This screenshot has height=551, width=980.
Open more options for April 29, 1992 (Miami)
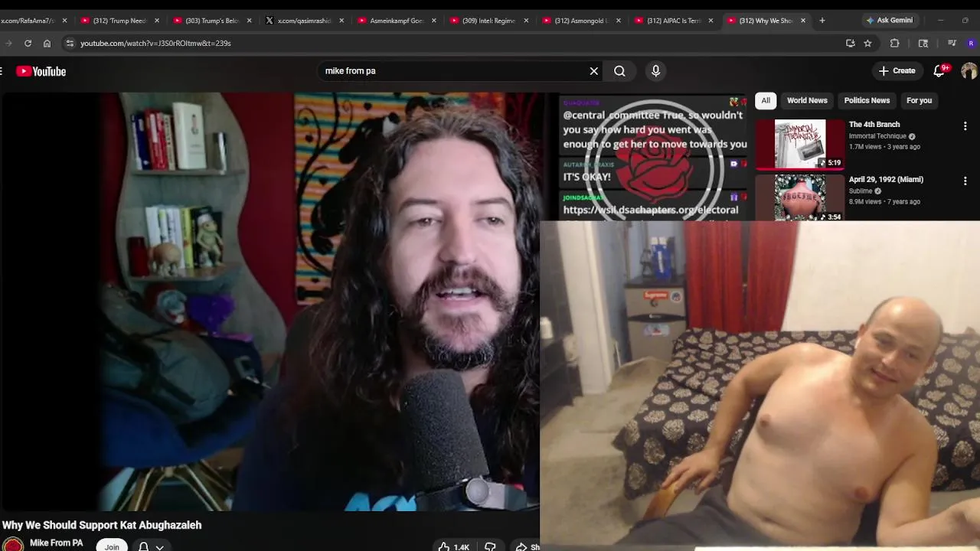965,181
